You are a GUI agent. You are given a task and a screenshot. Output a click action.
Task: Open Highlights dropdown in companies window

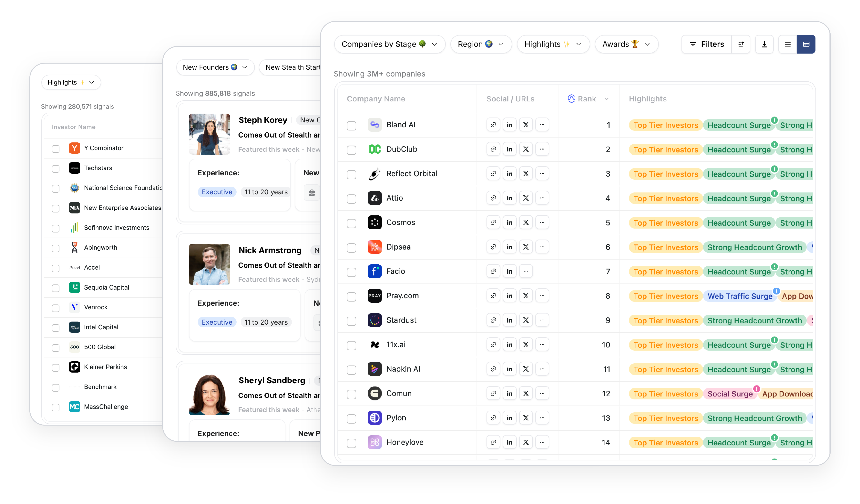point(553,44)
